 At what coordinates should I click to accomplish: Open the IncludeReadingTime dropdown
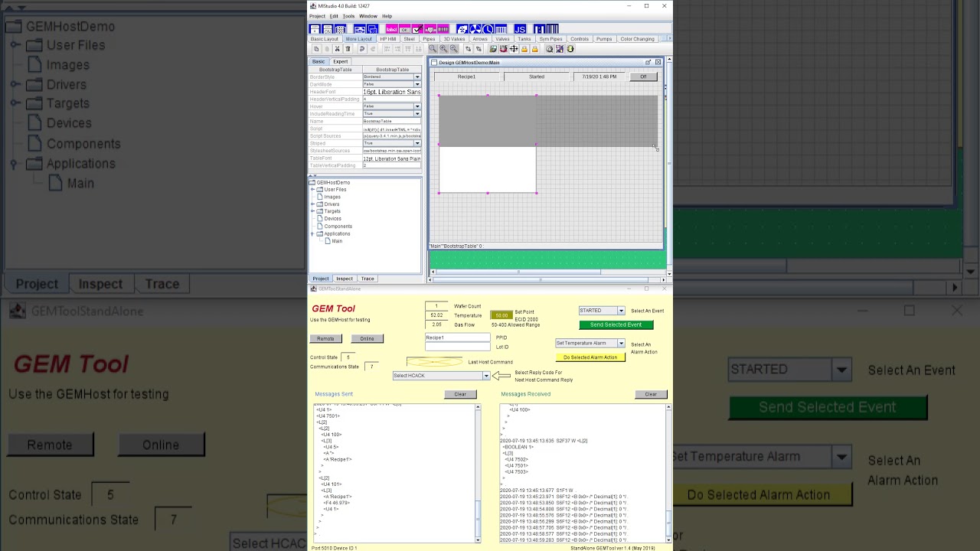point(417,114)
